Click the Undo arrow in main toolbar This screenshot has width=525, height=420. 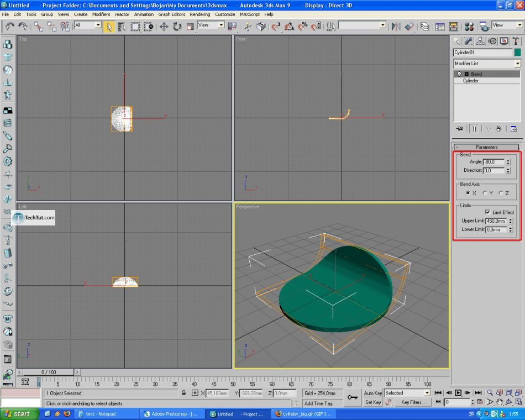(10, 27)
